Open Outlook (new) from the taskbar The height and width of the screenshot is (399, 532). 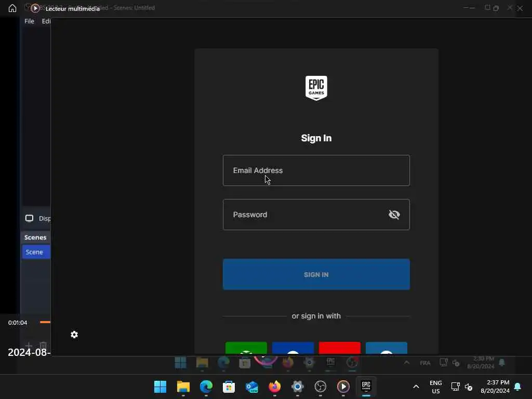click(x=252, y=387)
